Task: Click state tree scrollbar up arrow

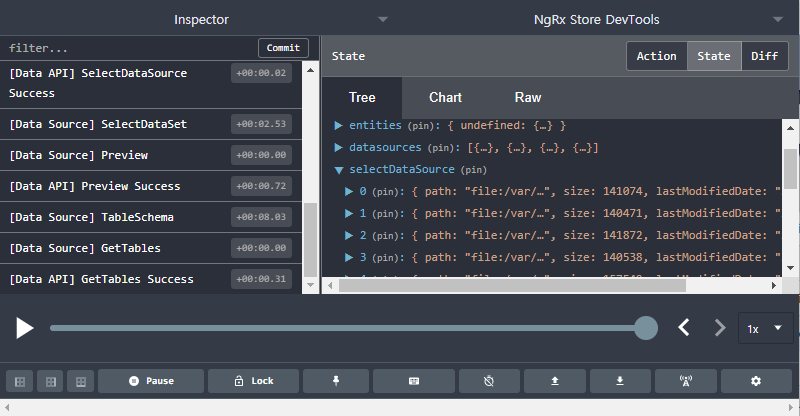Action: [x=790, y=128]
